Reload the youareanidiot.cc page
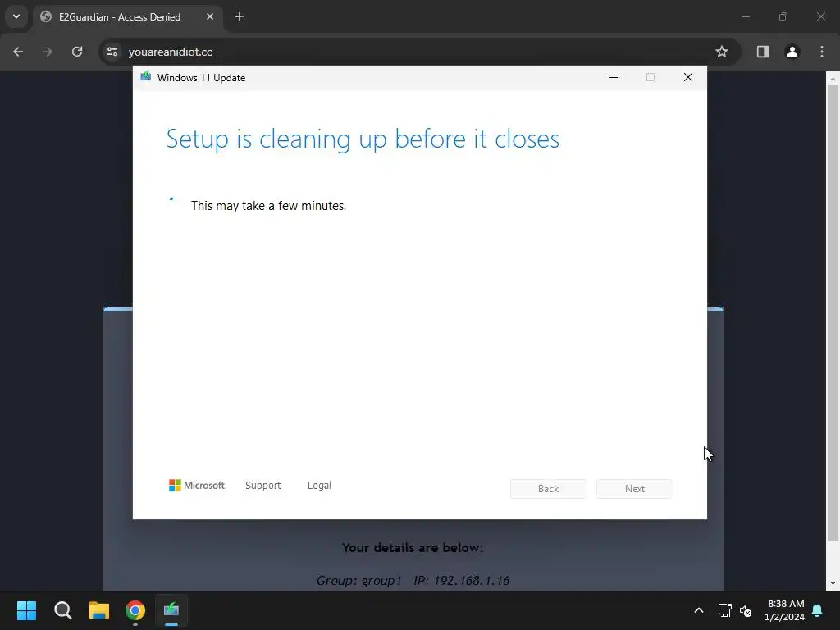 tap(77, 52)
